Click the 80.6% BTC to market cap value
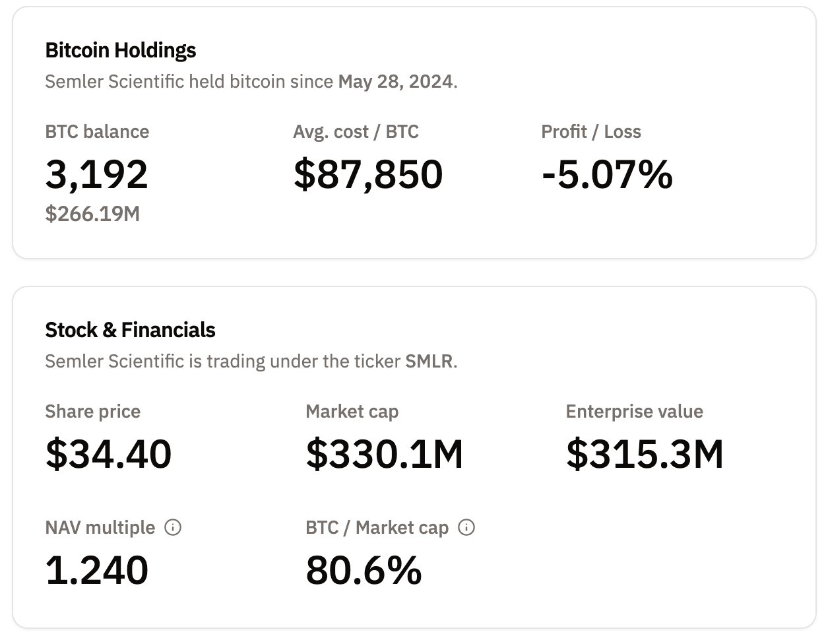The height and width of the screenshot is (644, 824). [364, 570]
